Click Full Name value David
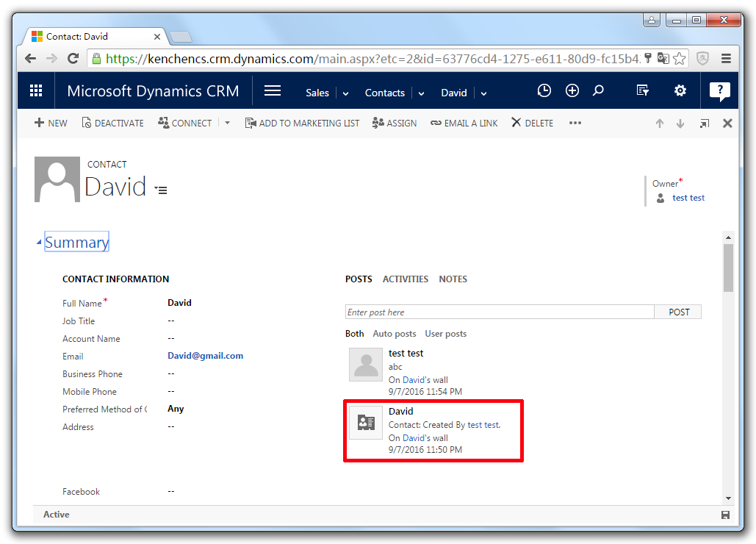The height and width of the screenshot is (544, 756). point(179,303)
